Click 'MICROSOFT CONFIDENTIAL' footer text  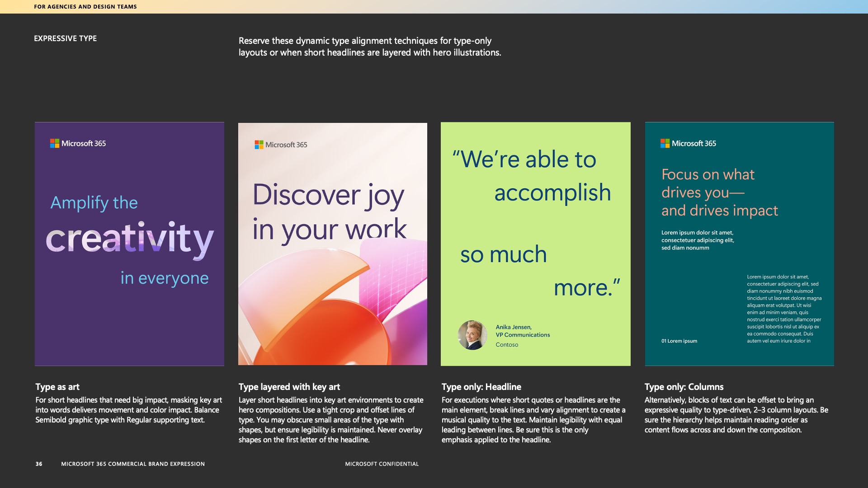click(x=382, y=464)
